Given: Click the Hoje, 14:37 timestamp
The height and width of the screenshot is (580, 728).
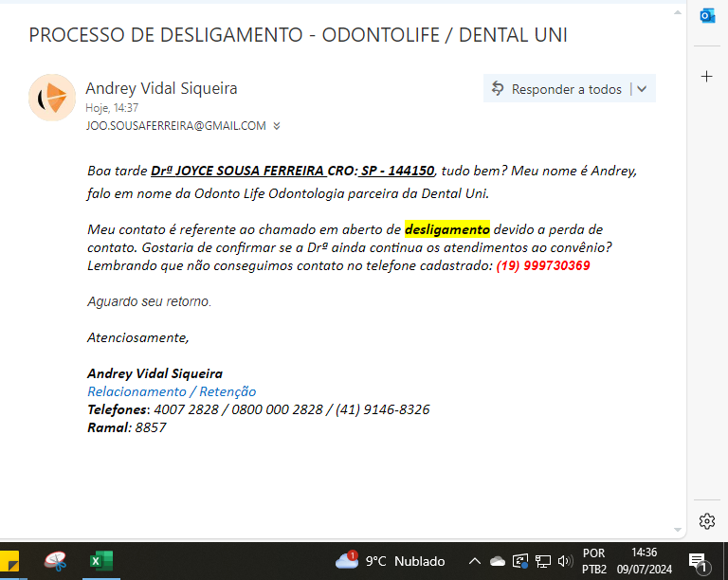Looking at the screenshot, I should pyautogui.click(x=112, y=108).
